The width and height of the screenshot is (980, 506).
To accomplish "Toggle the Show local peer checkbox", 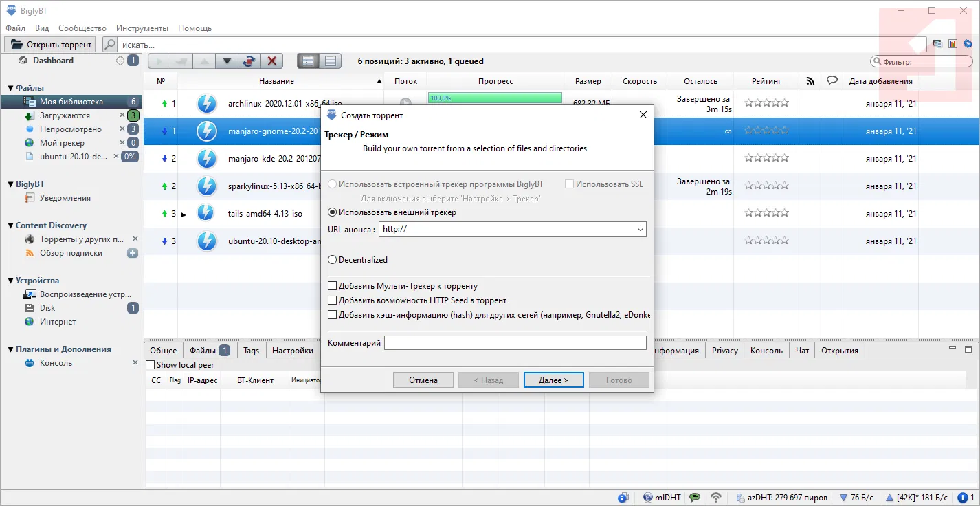I will [x=151, y=365].
